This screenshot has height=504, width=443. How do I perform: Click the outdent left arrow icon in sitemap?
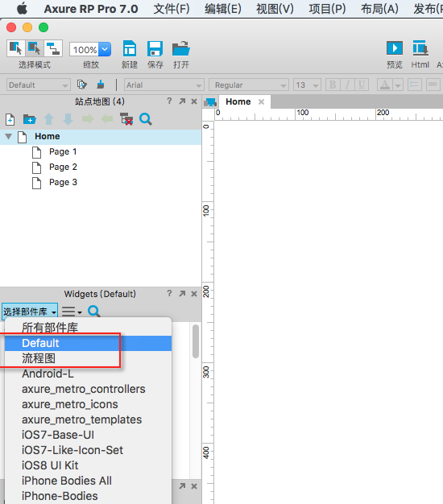(x=107, y=119)
